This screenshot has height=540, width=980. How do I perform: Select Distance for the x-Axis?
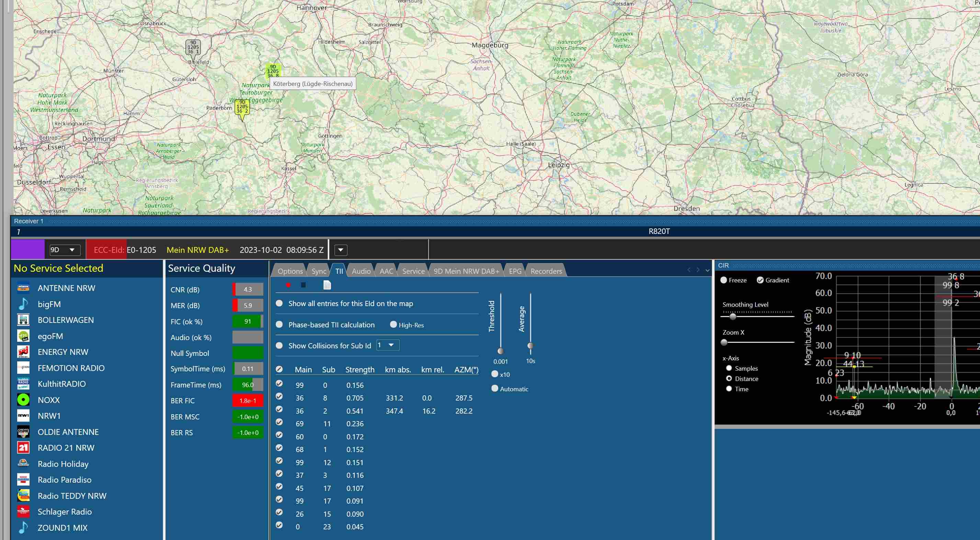point(729,378)
